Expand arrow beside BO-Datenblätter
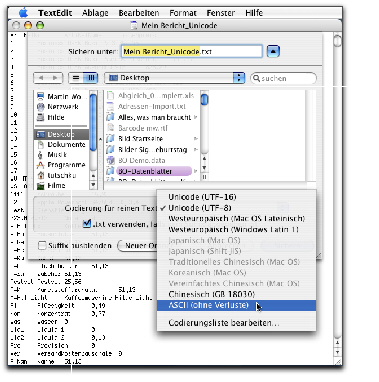Screen dimensions: 379x382 point(196,171)
